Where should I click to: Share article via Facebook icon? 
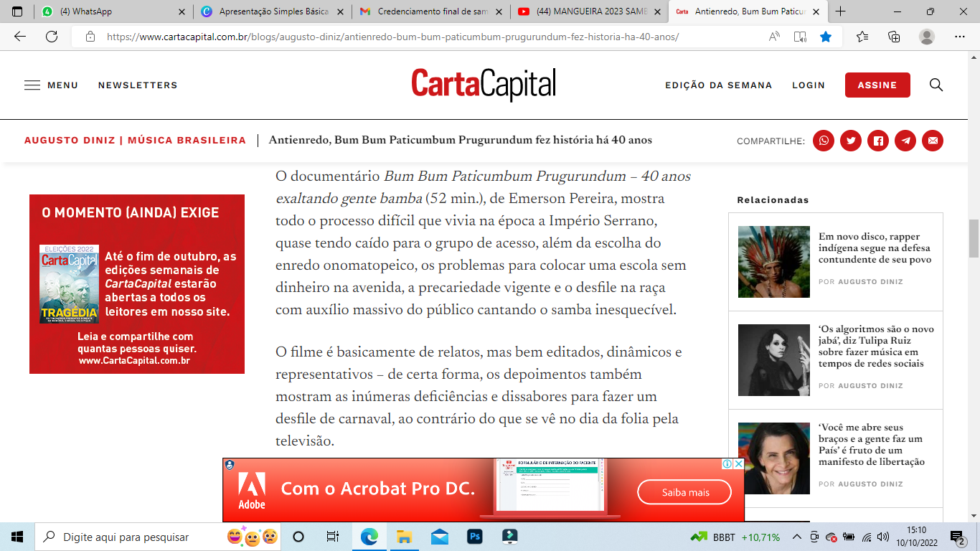pyautogui.click(x=878, y=141)
